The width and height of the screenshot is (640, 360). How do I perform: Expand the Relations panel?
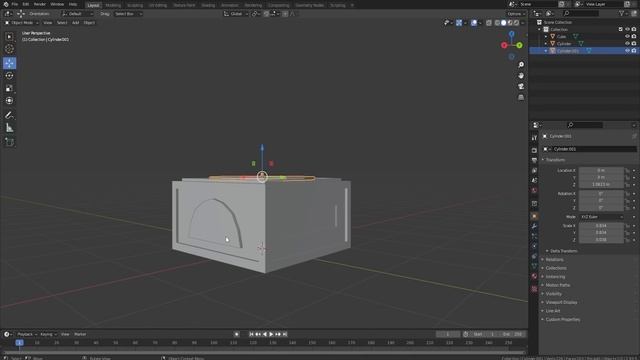pos(554,260)
